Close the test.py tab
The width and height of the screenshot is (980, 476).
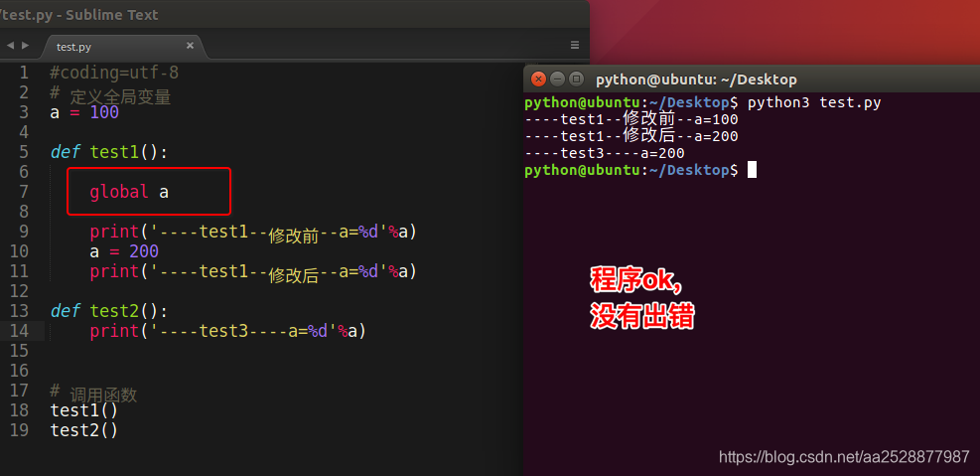click(190, 46)
